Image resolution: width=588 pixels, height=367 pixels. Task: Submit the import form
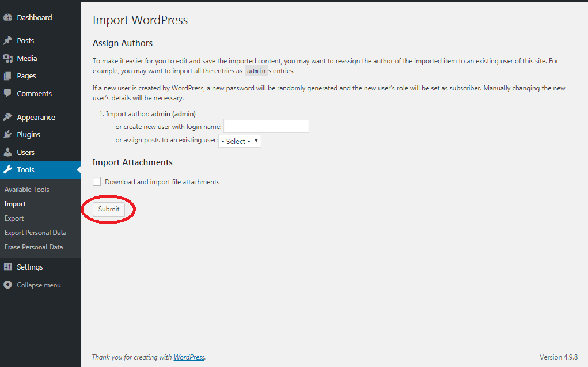(x=109, y=209)
